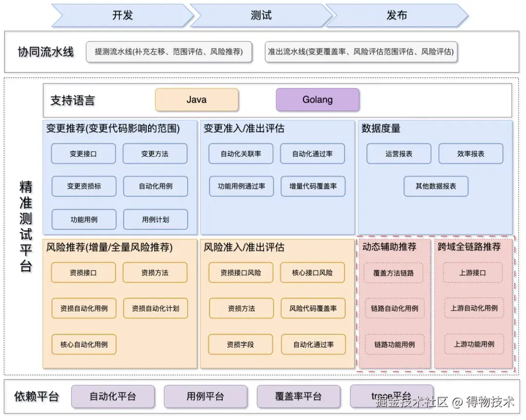This screenshot has width=526, height=420.
Task: Click the 上游自动化用例 item
Action: tap(473, 308)
